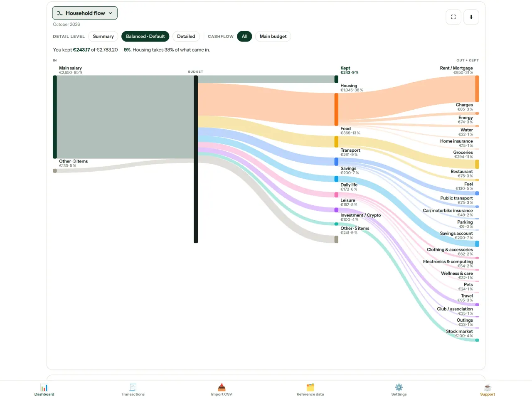Click the 'Club / association' label
This screenshot has height=399, width=532.
pos(455,309)
